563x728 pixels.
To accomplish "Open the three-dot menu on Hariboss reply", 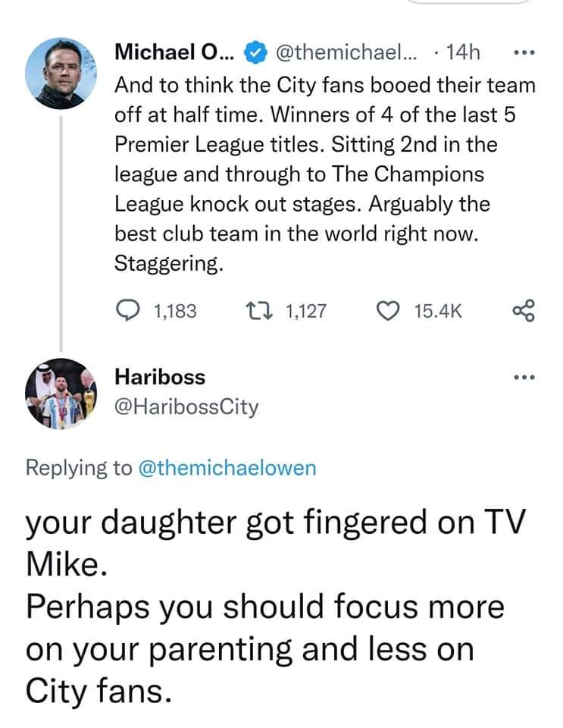I will [x=525, y=377].
